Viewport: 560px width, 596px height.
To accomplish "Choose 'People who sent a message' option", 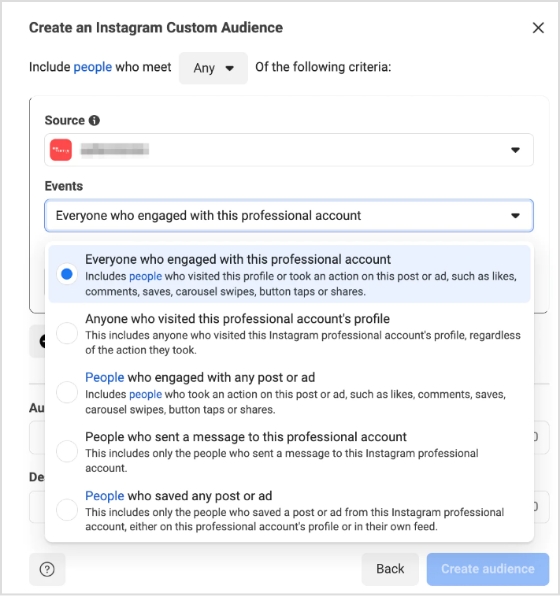I will point(289,452).
